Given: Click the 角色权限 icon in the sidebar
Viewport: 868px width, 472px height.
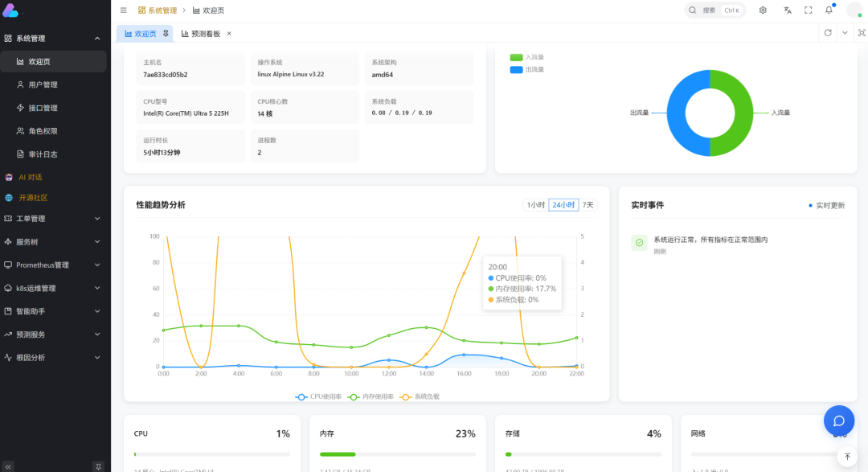Looking at the screenshot, I should [x=20, y=131].
